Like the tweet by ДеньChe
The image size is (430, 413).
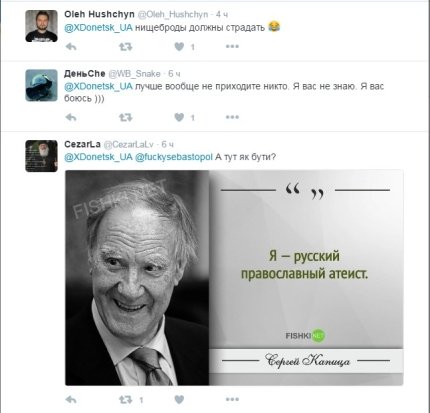[179, 117]
